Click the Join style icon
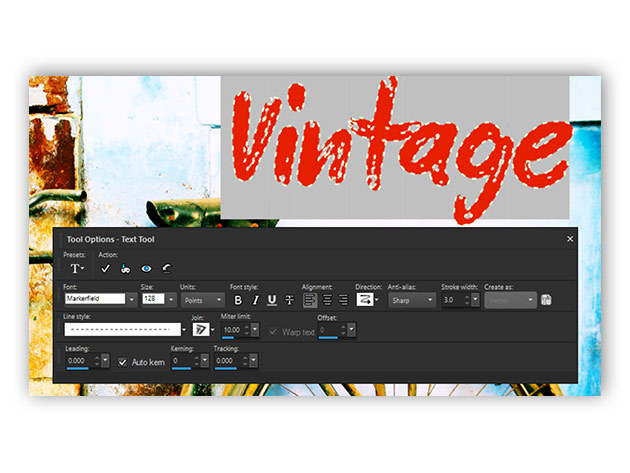Viewport: 630px width, 473px height. [200, 330]
